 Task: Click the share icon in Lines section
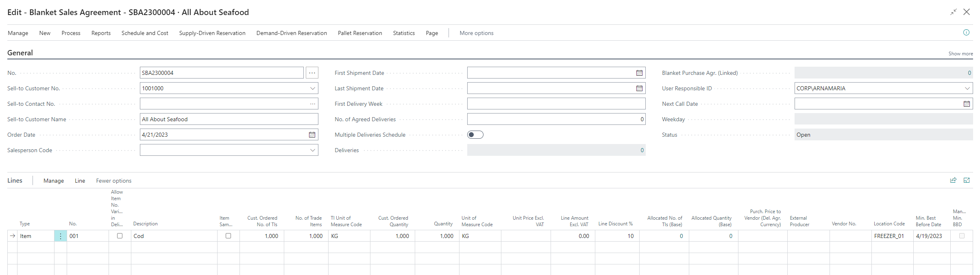pos(953,180)
